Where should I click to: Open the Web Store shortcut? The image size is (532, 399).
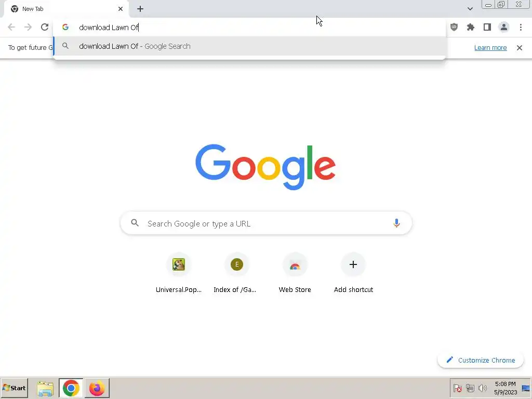coord(295,273)
